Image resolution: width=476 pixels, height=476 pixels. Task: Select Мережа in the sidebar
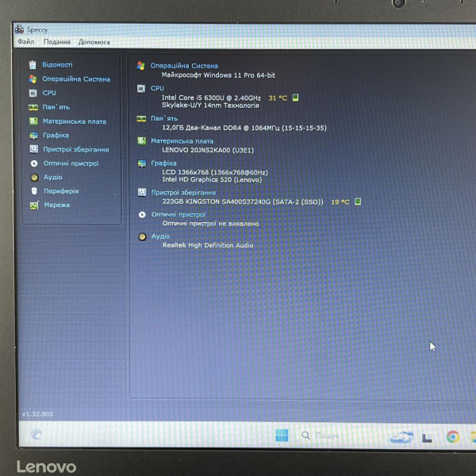click(x=57, y=205)
